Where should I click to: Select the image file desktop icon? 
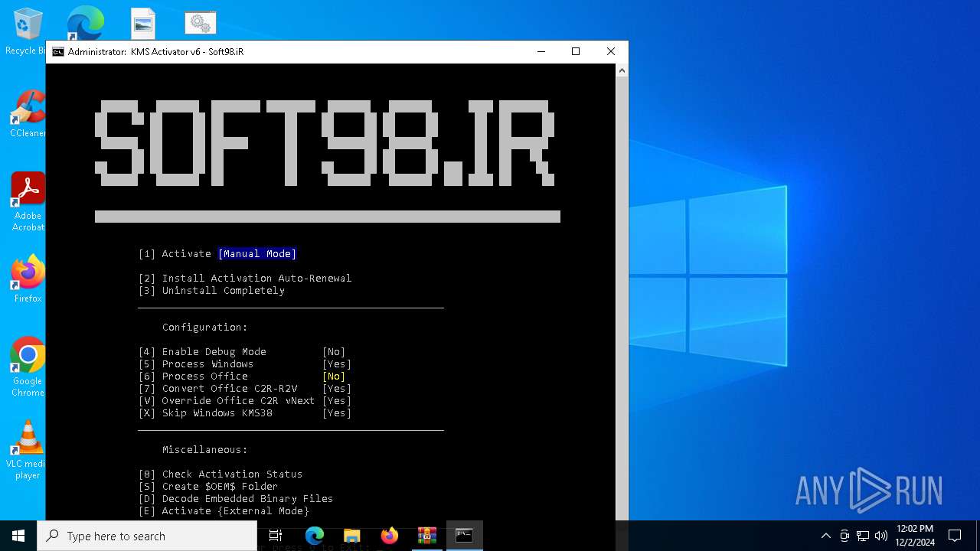point(143,23)
